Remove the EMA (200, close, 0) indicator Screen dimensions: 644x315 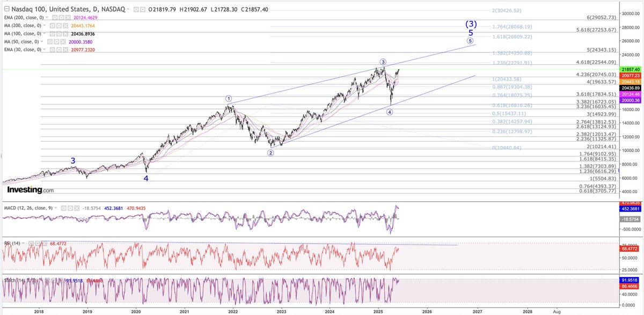68,18
